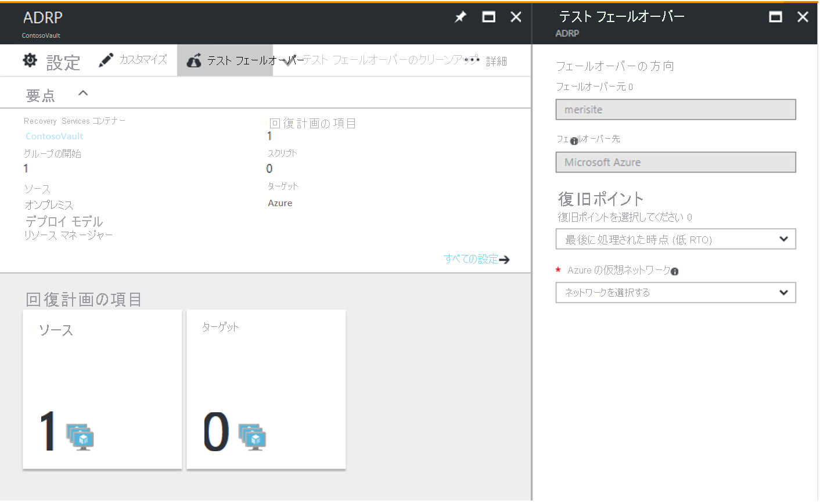
Task: Open the ソース tile
Action: [x=102, y=389]
